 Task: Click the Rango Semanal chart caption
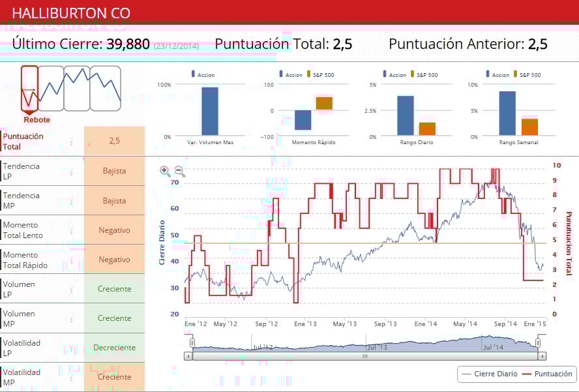pyautogui.click(x=518, y=142)
